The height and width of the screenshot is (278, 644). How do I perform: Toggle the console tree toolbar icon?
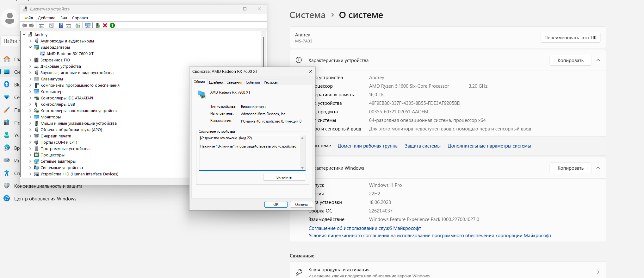(x=41, y=25)
